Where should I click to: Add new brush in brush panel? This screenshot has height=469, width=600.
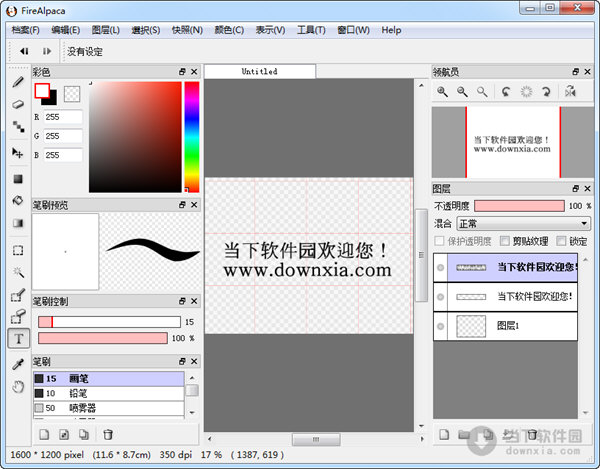[44, 434]
